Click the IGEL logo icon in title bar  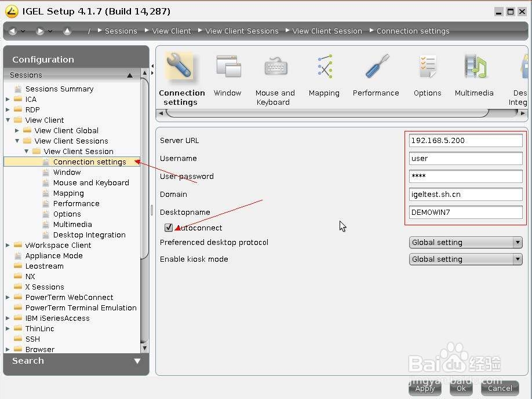[12, 12]
